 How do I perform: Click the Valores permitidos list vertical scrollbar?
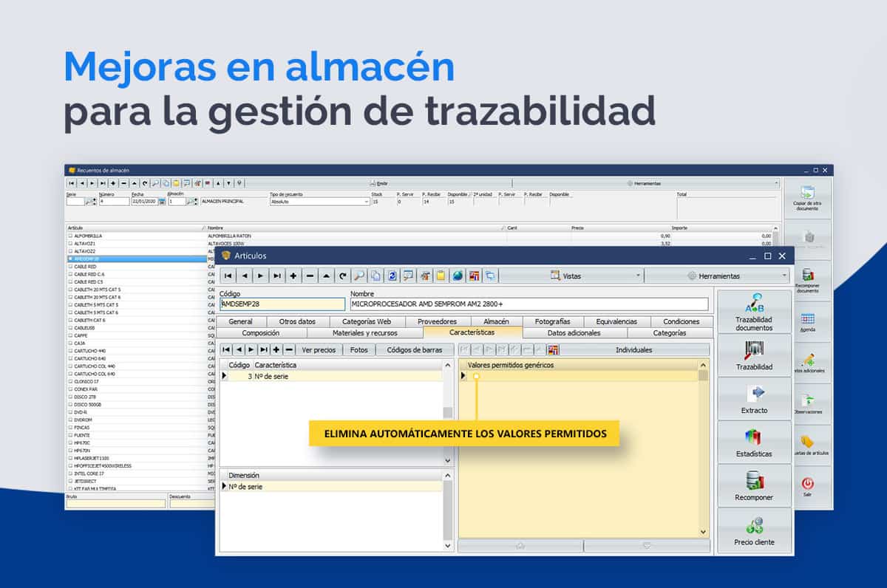pyautogui.click(x=703, y=451)
